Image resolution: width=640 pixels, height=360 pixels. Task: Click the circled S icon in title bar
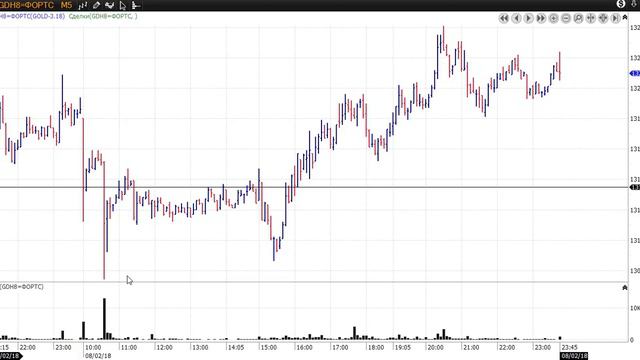621,4
